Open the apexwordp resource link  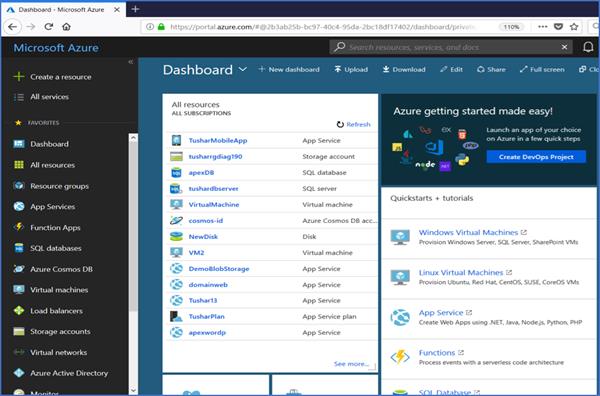207,332
